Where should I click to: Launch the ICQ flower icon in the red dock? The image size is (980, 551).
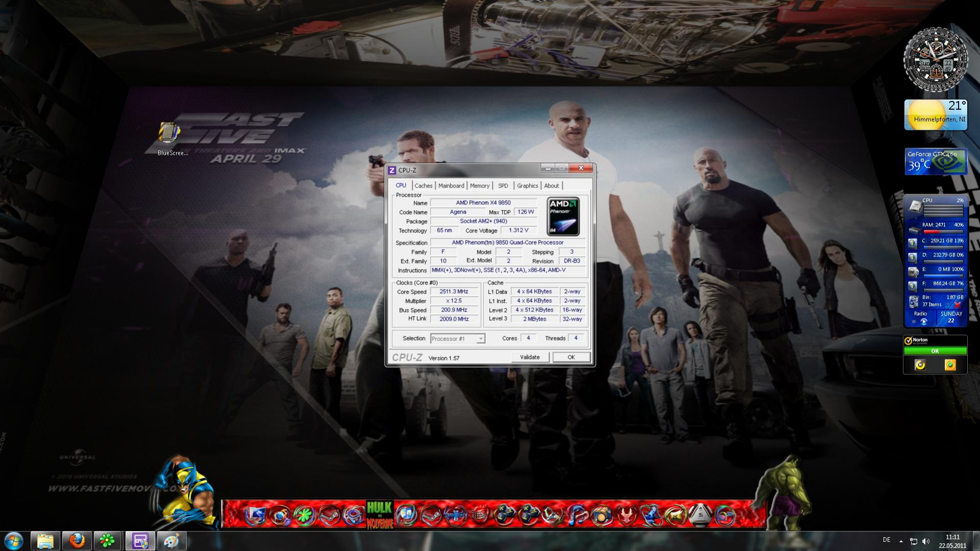click(x=304, y=515)
